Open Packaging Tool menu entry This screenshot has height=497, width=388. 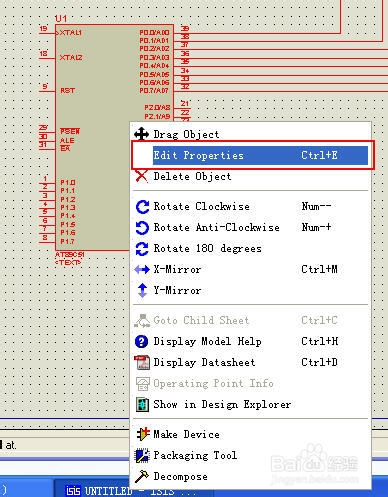coord(251,455)
